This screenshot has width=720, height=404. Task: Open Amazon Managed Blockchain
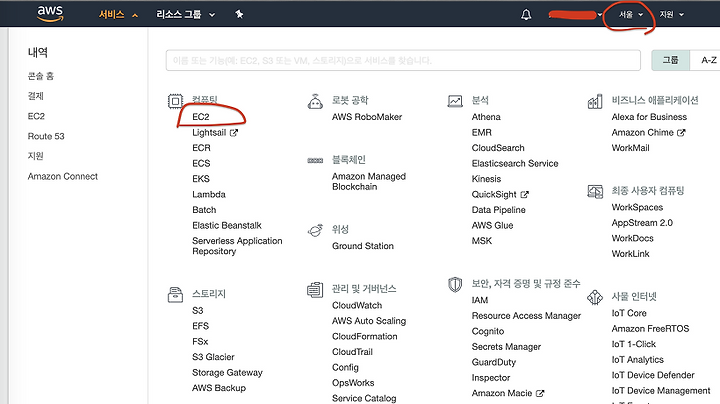369,182
